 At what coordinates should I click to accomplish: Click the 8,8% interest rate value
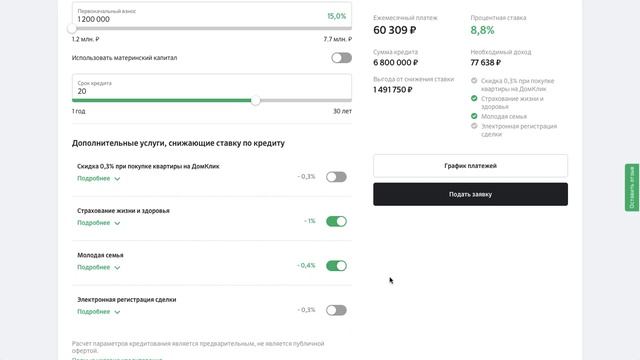(482, 30)
